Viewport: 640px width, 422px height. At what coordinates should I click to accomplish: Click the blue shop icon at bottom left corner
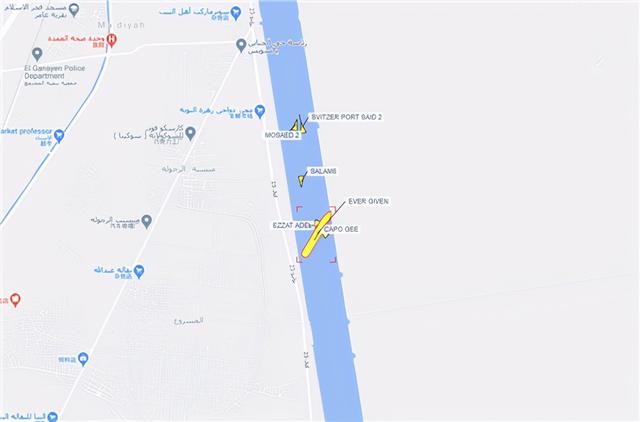tap(52, 417)
